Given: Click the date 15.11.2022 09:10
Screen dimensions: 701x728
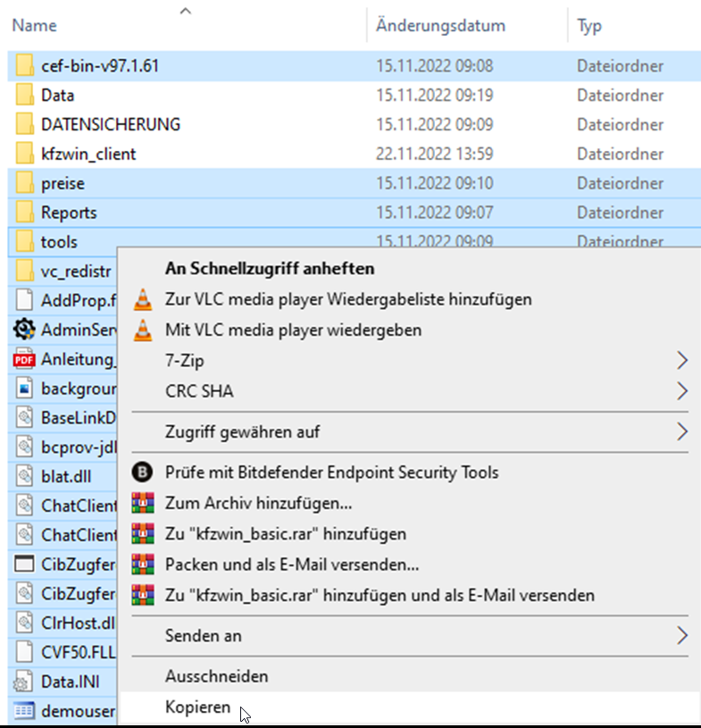Looking at the screenshot, I should point(435,183).
